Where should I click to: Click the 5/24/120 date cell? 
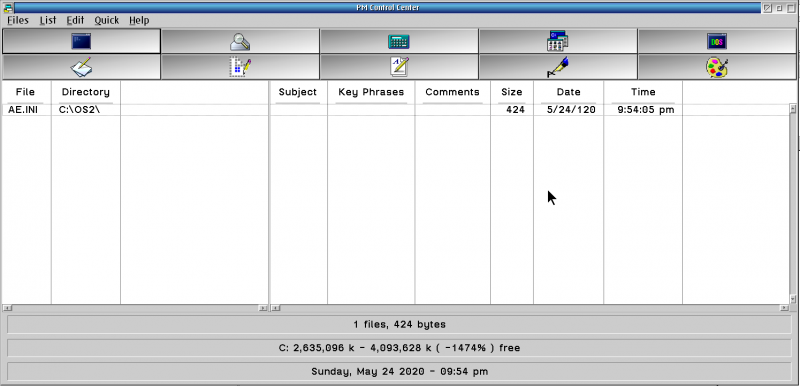(x=571, y=110)
